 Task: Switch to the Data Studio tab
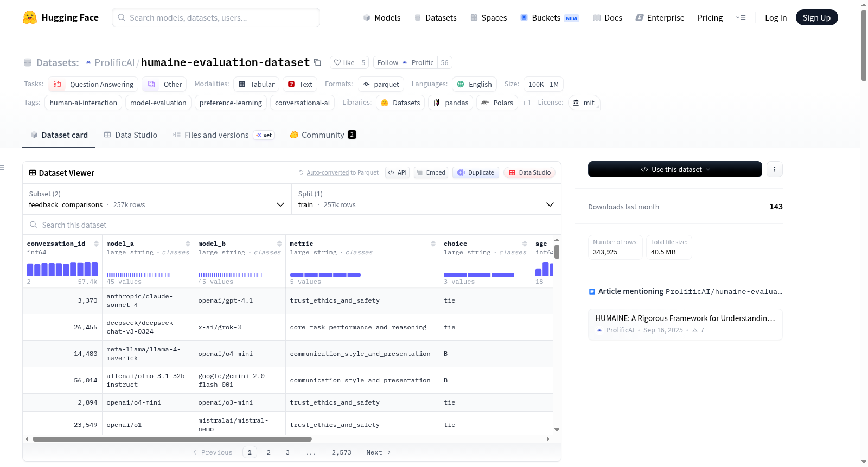pos(131,135)
